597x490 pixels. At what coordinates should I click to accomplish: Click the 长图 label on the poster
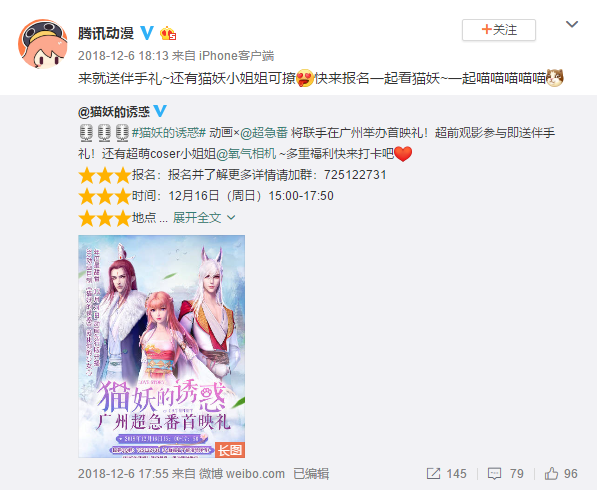[x=230, y=450]
